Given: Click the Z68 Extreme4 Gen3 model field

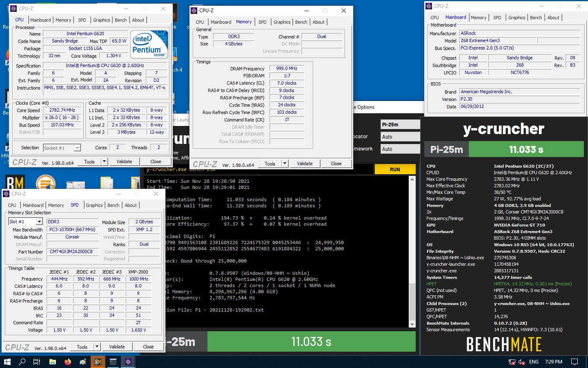Looking at the screenshot, I should [497, 40].
